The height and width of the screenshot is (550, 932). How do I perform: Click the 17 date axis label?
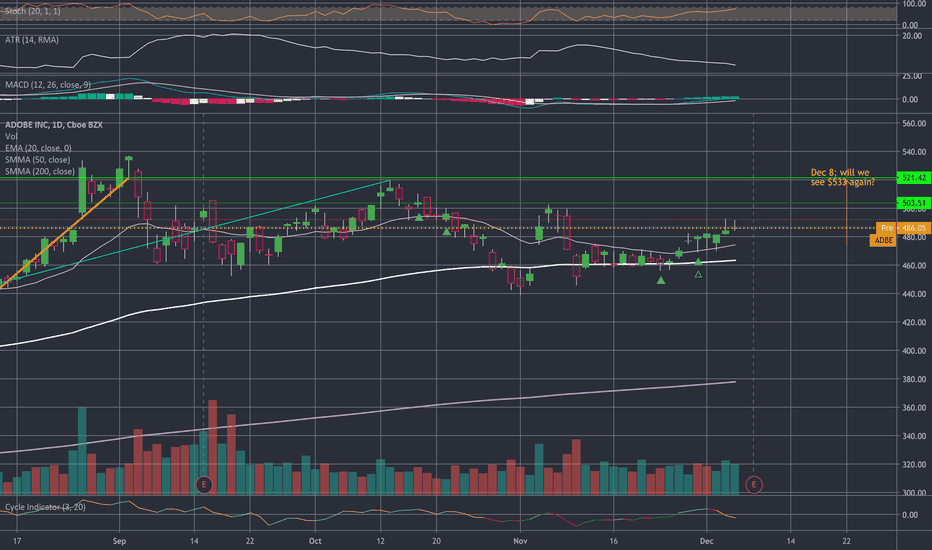coord(17,541)
